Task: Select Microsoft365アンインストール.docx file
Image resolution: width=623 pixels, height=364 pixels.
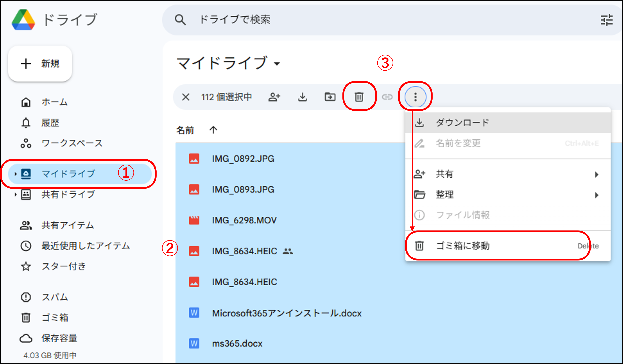Action: (x=399, y=313)
